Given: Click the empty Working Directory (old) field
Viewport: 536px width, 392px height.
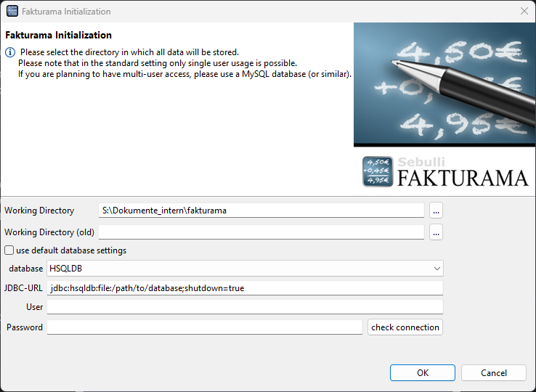Looking at the screenshot, I should [x=261, y=232].
